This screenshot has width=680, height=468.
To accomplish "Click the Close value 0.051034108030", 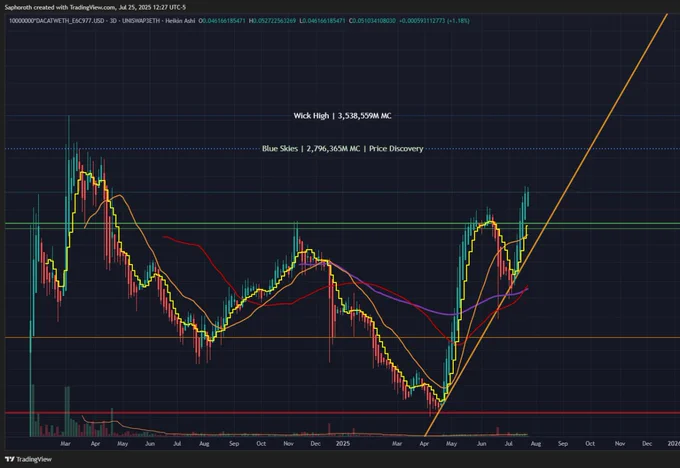I will point(373,20).
